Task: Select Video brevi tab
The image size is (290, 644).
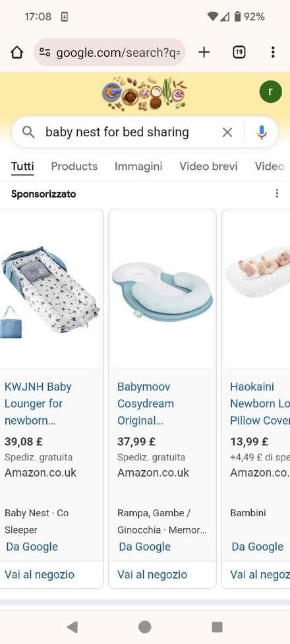Action: click(x=208, y=167)
